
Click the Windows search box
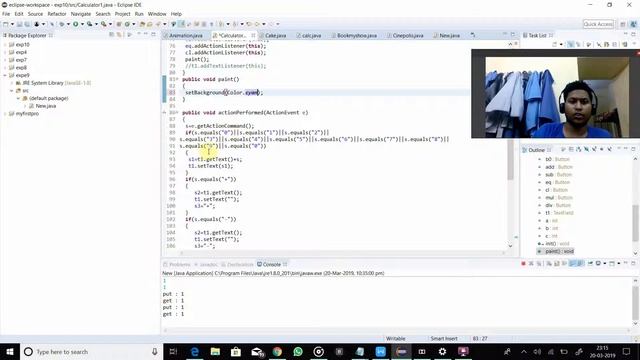point(92,351)
